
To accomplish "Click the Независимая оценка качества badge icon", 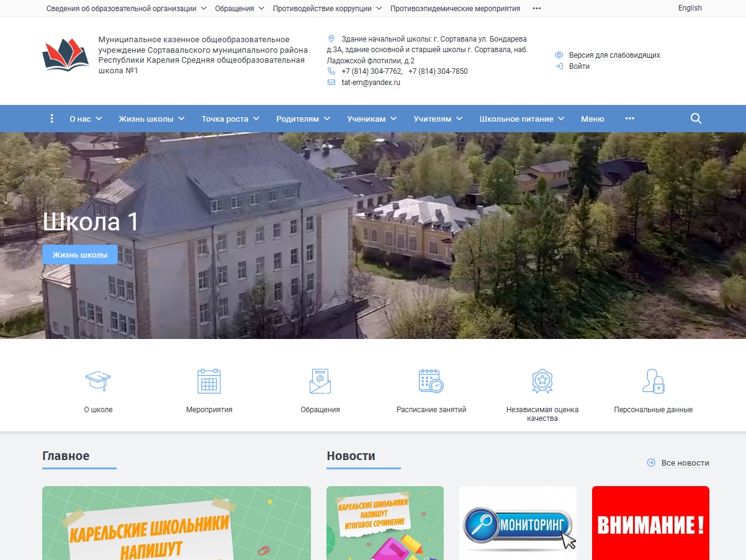I will click(x=543, y=381).
